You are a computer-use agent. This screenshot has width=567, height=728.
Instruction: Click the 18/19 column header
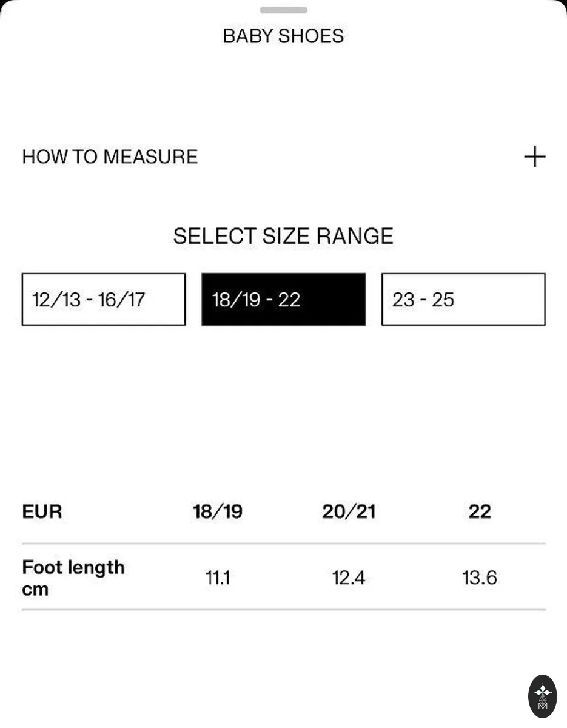218,511
